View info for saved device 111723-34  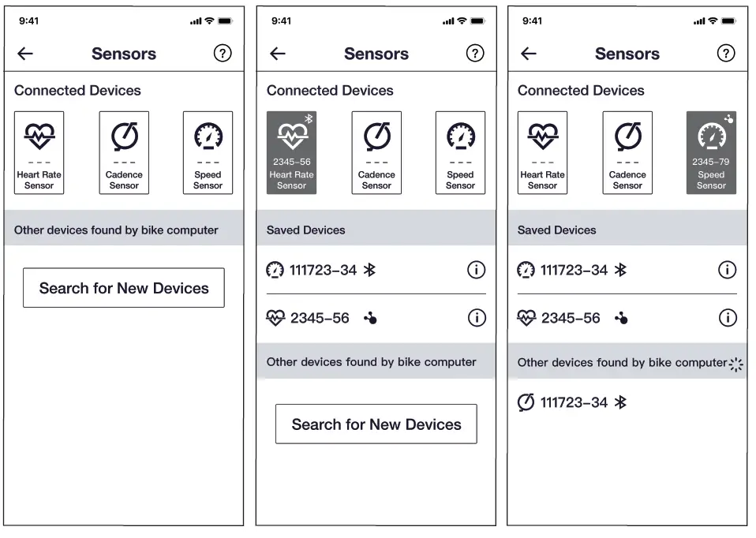pos(477,270)
